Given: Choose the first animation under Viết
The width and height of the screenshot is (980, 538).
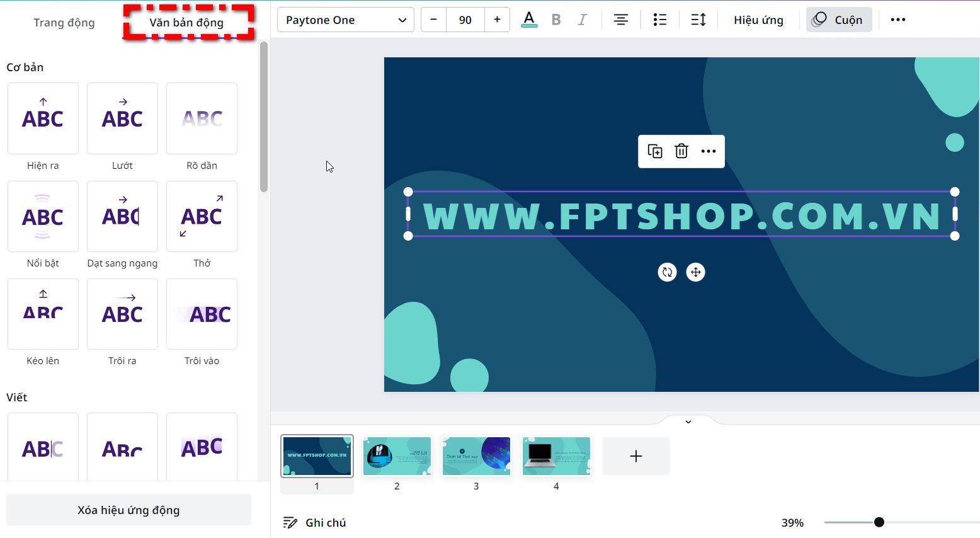Looking at the screenshot, I should pos(43,447).
